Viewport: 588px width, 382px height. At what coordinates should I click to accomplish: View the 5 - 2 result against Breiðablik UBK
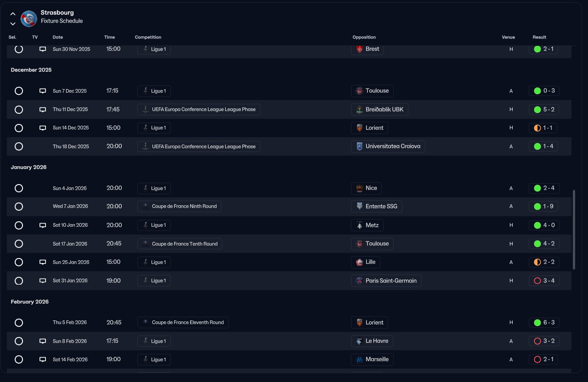tap(544, 110)
